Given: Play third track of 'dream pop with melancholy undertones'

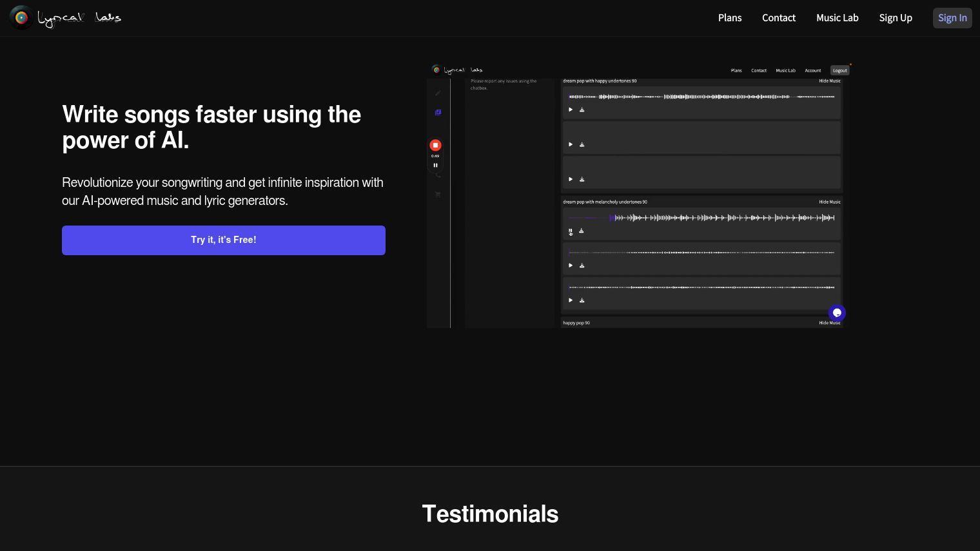Looking at the screenshot, I should click(x=571, y=300).
